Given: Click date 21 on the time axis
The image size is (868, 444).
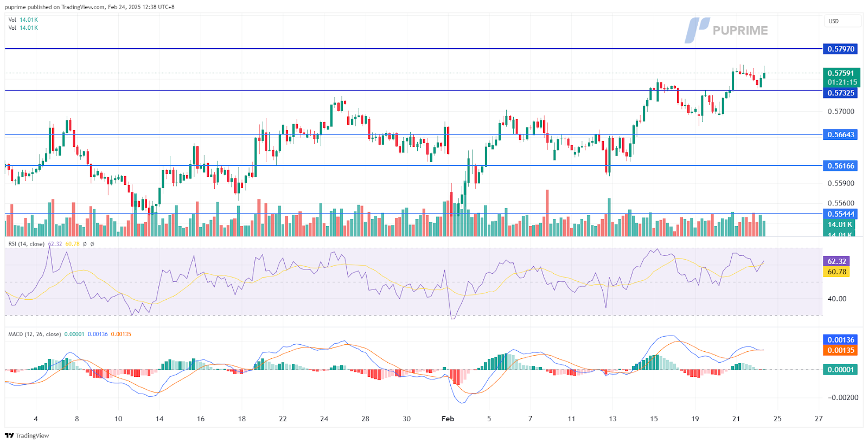Looking at the screenshot, I should click(736, 419).
